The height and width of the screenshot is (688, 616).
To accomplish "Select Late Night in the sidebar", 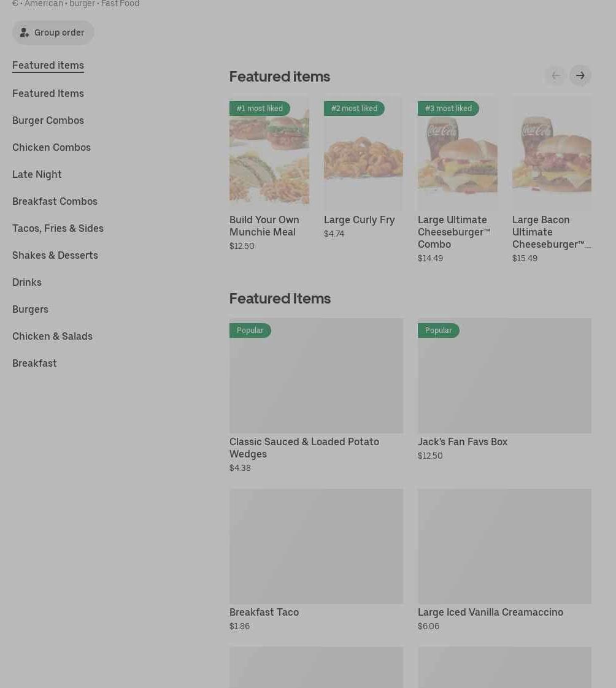I will pos(37,174).
